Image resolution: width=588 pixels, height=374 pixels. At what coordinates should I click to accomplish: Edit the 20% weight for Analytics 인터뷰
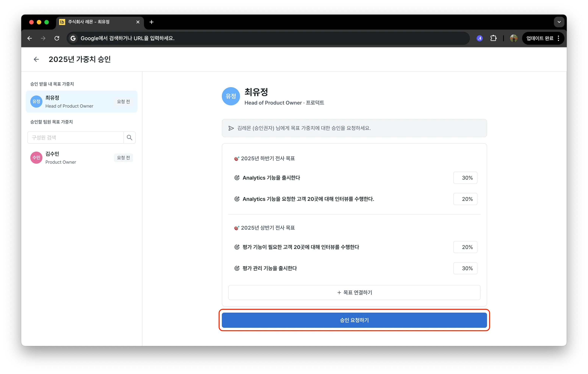click(465, 199)
